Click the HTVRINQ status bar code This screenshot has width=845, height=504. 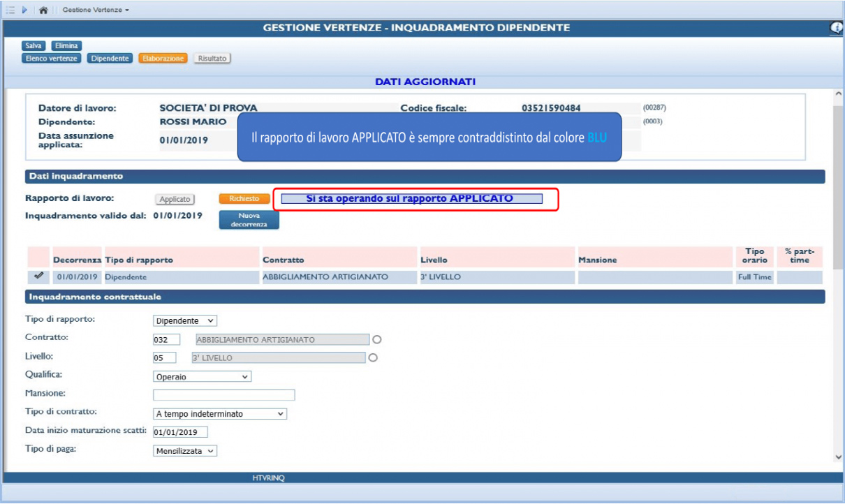click(269, 477)
